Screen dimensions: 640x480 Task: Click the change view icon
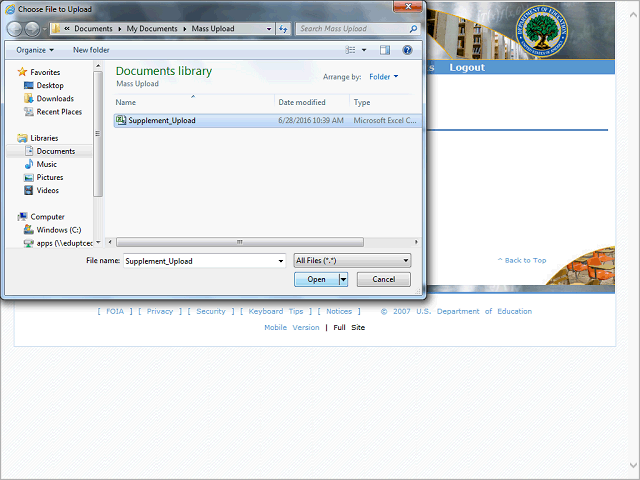[350, 50]
